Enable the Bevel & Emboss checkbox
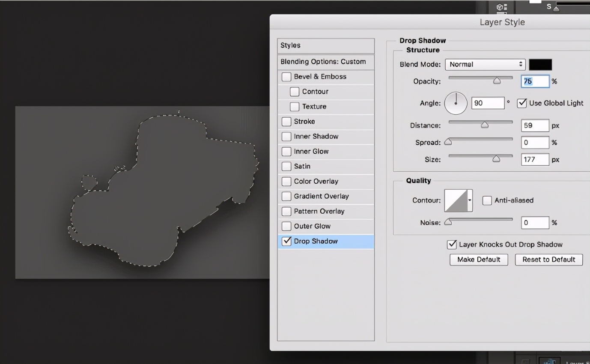The width and height of the screenshot is (590, 364). pyautogui.click(x=286, y=77)
